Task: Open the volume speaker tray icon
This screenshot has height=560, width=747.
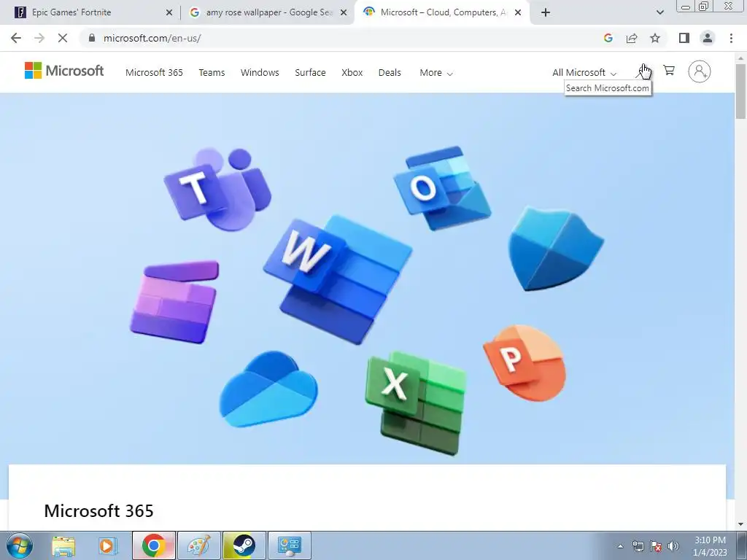Action: point(673,546)
